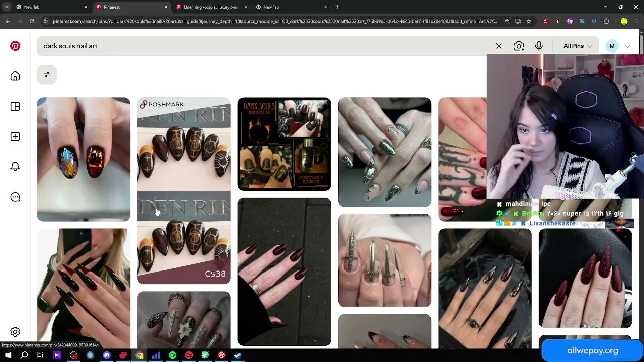Open the tab search dropdown in Chrome
Viewport: 644px width, 362px height.
pos(7,7)
